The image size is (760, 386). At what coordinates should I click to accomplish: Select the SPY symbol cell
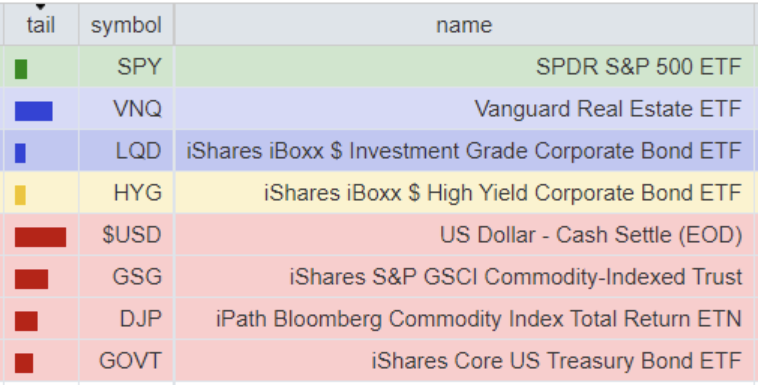[126, 66]
